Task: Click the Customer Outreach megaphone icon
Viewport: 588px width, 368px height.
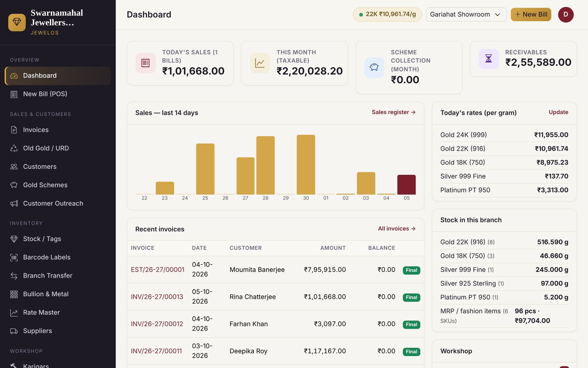Action: [x=14, y=204]
